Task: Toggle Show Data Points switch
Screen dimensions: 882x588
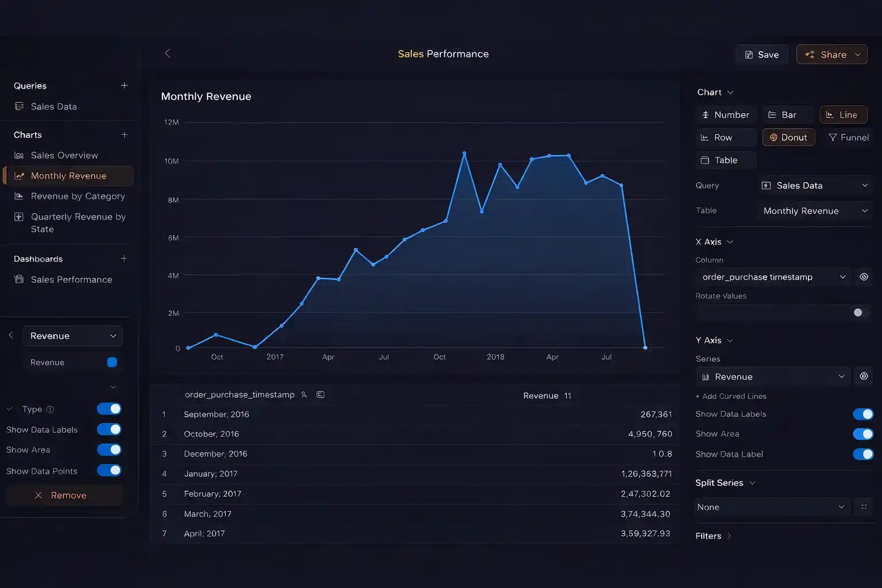Action: (109, 470)
